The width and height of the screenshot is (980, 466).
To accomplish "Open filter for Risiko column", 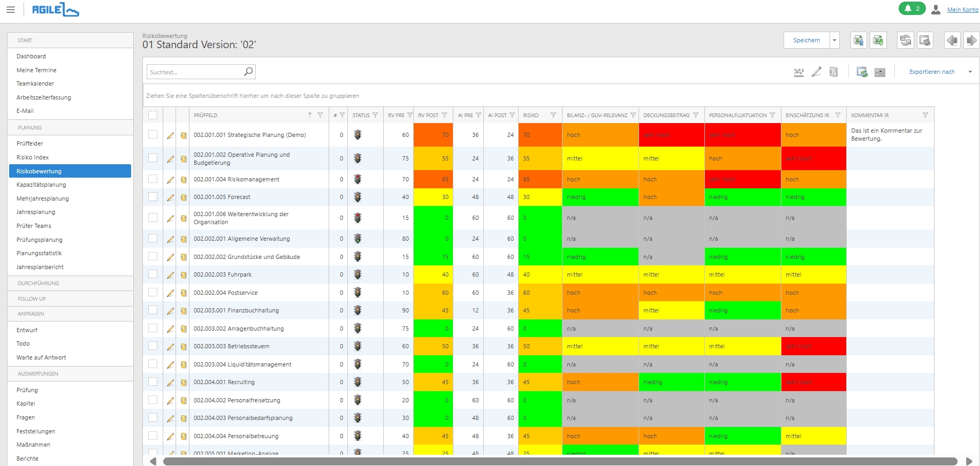I will pos(553,115).
